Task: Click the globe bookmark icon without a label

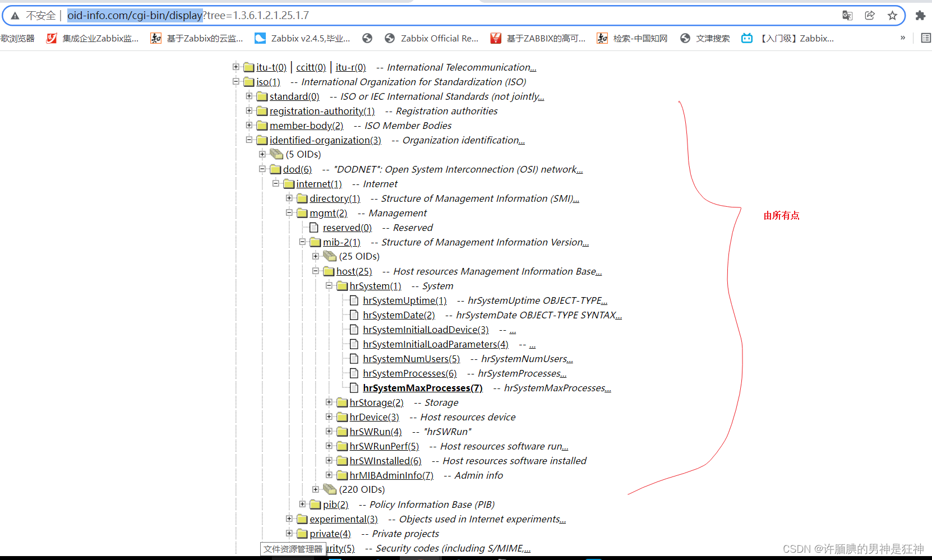Action: 367,38
